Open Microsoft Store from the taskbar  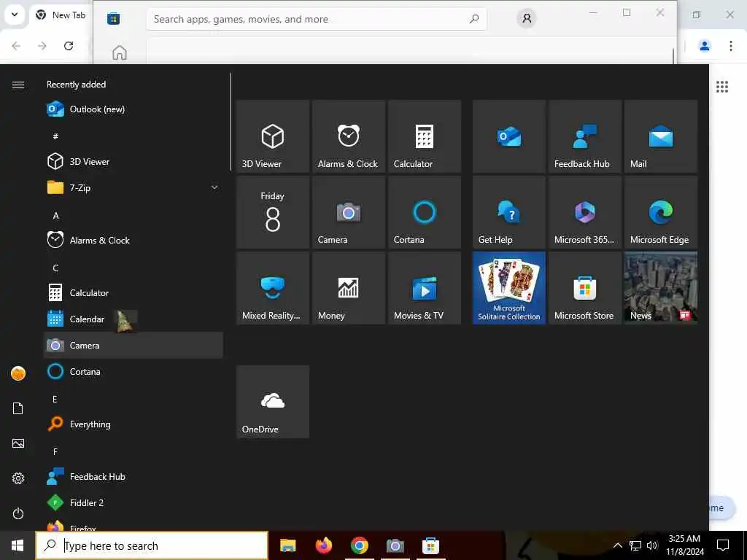(x=430, y=545)
